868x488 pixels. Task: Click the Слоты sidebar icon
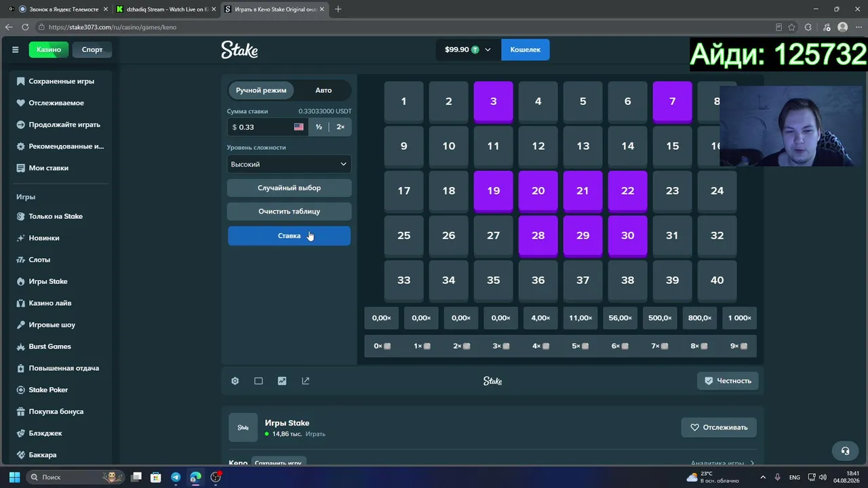21,260
